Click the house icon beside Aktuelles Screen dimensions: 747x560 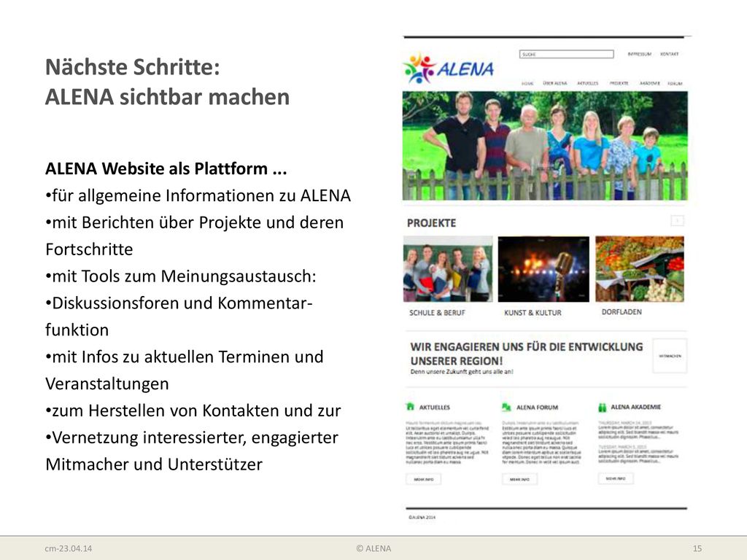click(x=410, y=407)
